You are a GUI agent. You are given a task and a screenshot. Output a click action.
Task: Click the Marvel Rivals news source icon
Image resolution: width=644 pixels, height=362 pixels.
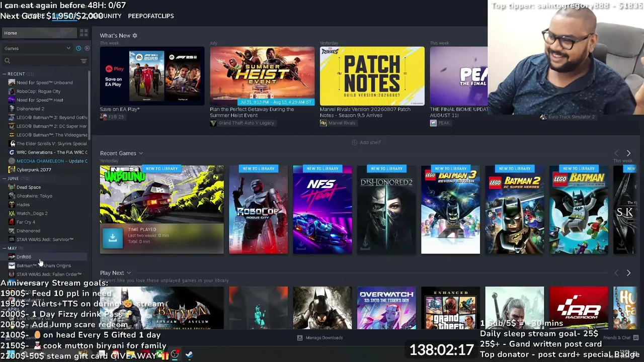(323, 123)
